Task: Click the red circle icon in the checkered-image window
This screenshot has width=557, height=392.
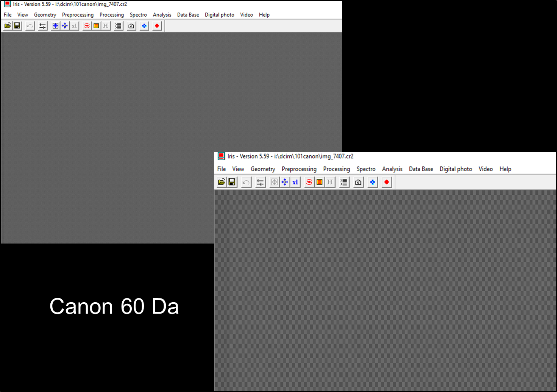Action: (387, 182)
